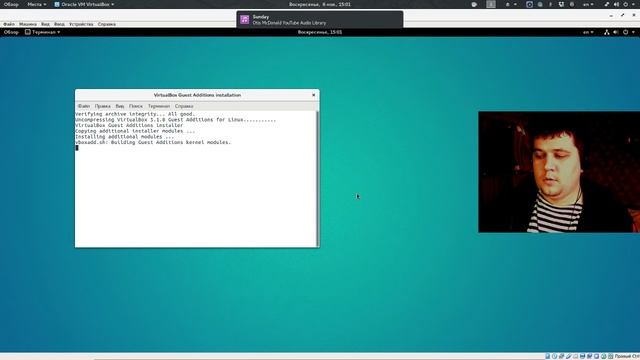The width and height of the screenshot is (640, 360).
Task: Click the guest wired network icon
Action: [607, 32]
